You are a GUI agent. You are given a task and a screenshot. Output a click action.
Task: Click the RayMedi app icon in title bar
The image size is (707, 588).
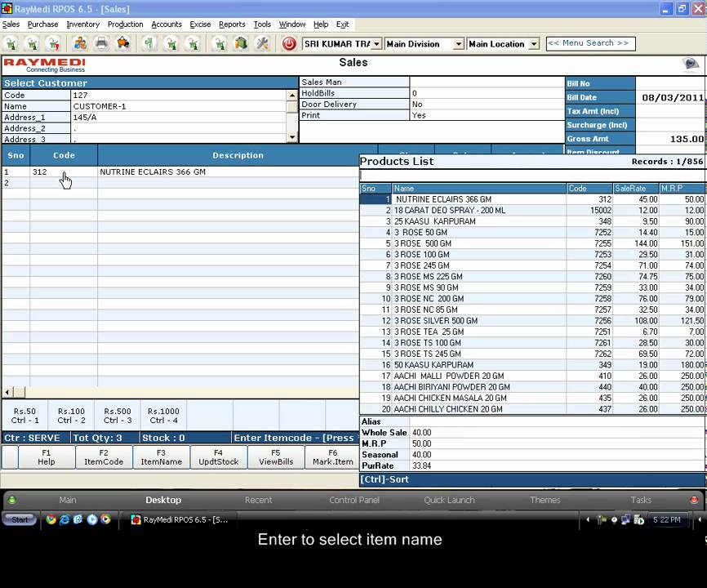click(x=7, y=8)
